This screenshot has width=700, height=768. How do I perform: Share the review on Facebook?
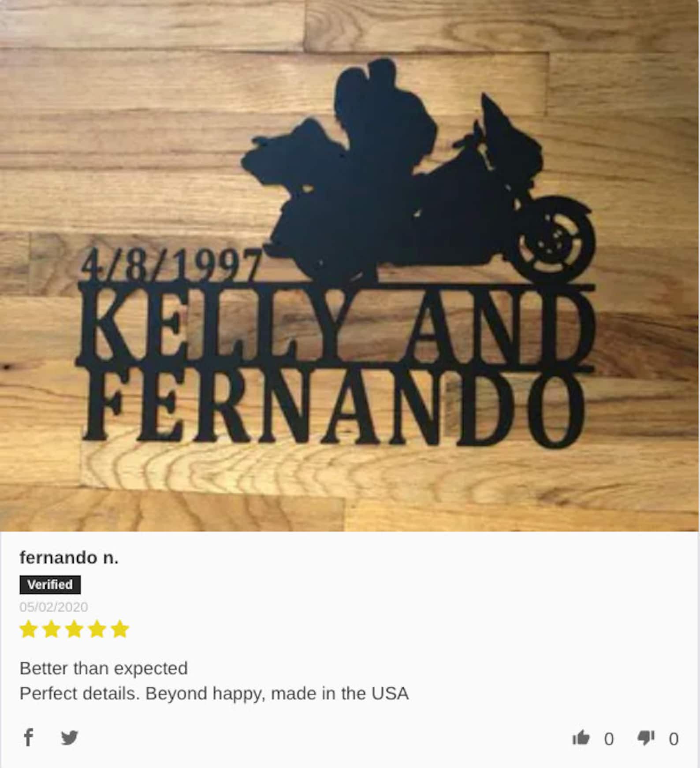28,737
